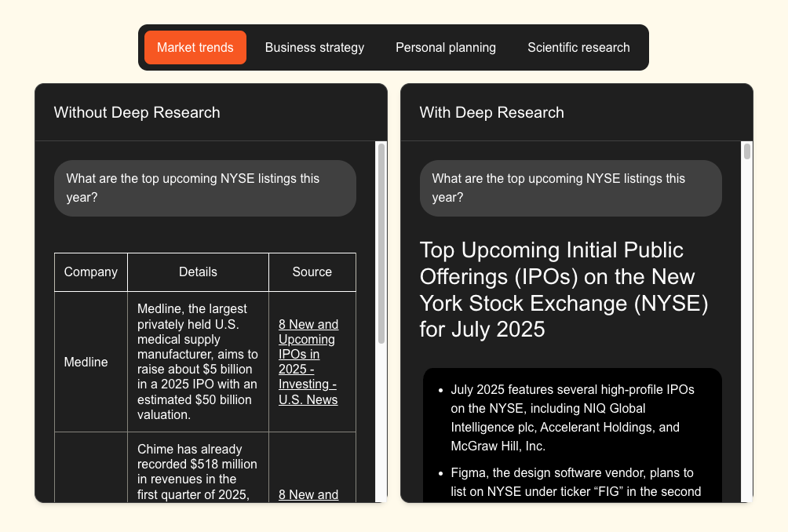Image resolution: width=788 pixels, height=532 pixels.
Task: Follow the source link in Chime row
Action: click(x=308, y=494)
